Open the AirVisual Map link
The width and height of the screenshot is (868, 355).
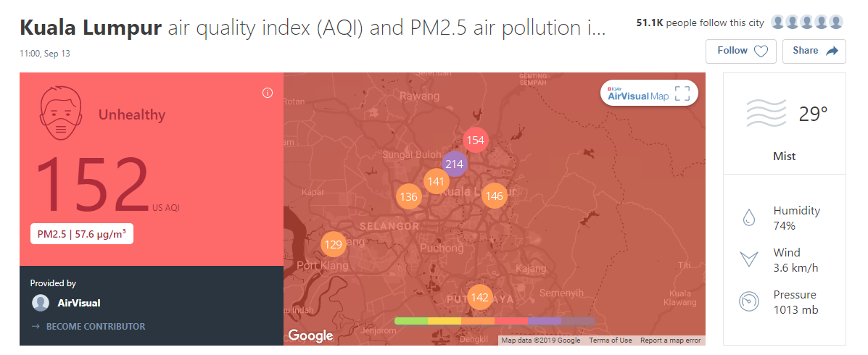[637, 93]
